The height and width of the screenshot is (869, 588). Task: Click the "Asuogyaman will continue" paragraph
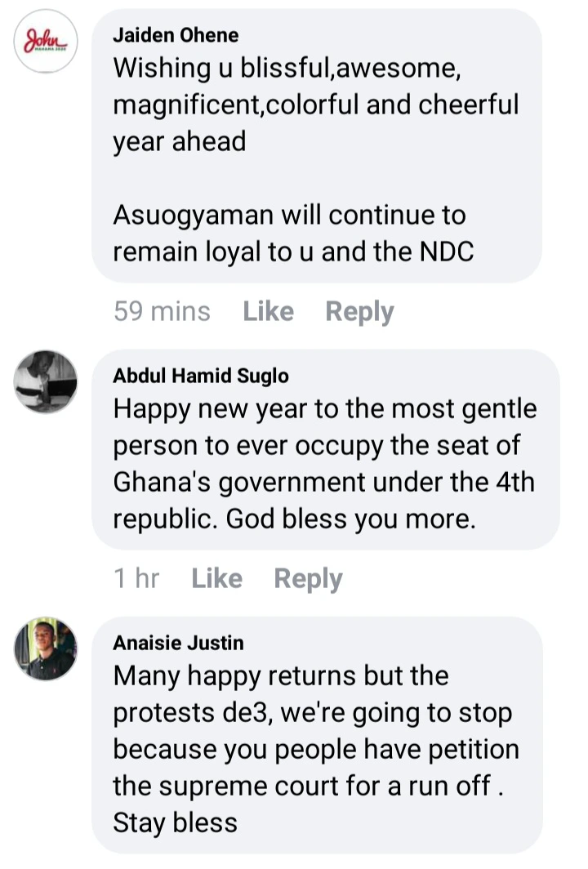click(x=293, y=234)
